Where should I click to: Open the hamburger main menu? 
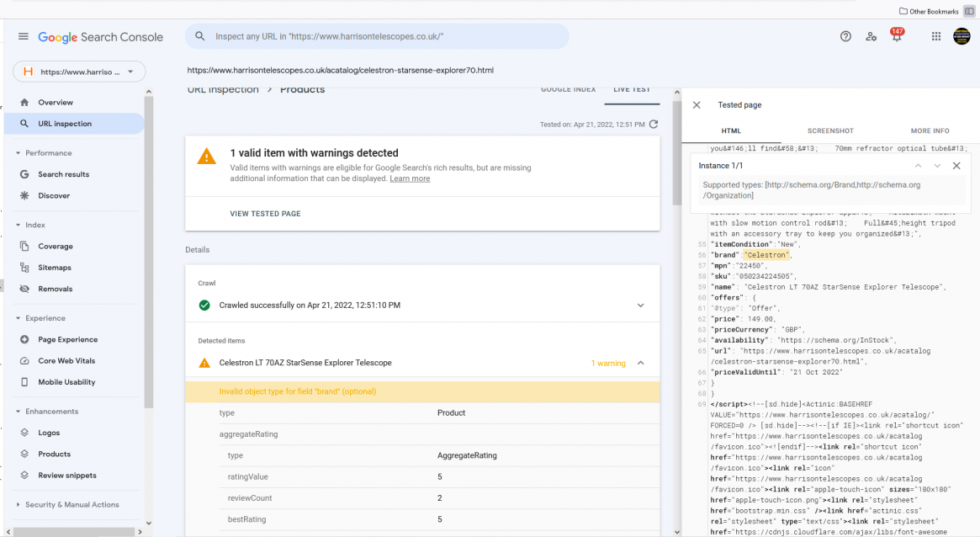[23, 36]
